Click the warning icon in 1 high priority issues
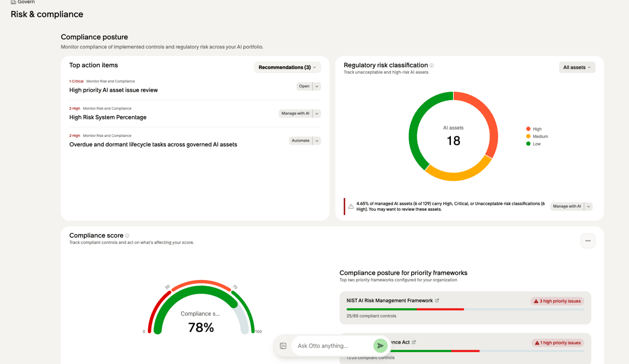This screenshot has height=364, width=629. click(537, 343)
